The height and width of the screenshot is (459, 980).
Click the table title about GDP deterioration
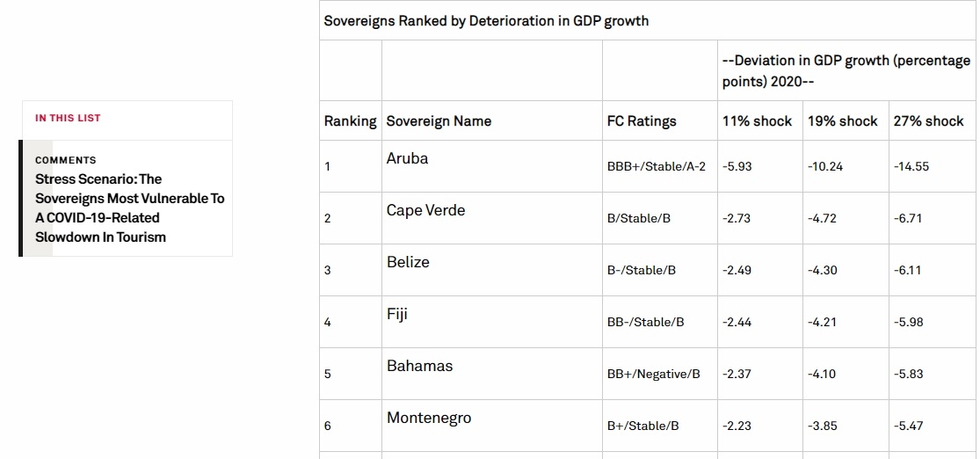click(486, 20)
